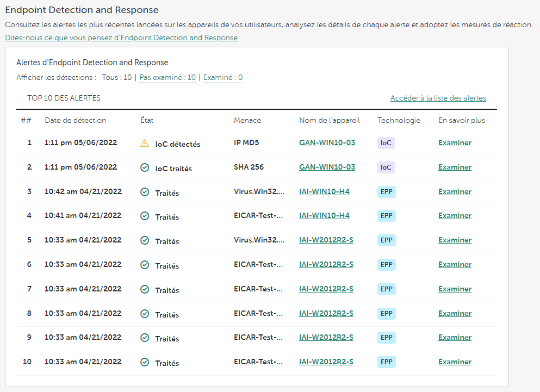
Task: Open device GAN-WIN10-03 in row 1
Action: (327, 143)
